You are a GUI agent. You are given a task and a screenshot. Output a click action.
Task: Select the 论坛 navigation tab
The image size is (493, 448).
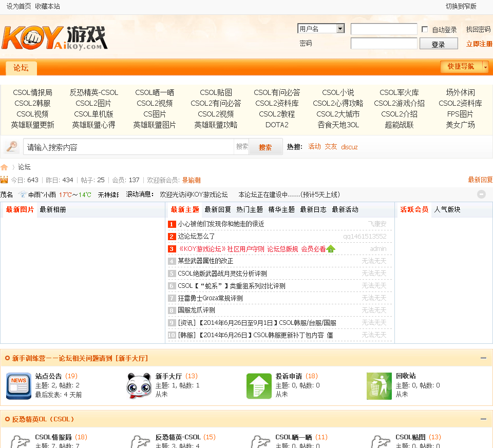pyautogui.click(x=21, y=68)
